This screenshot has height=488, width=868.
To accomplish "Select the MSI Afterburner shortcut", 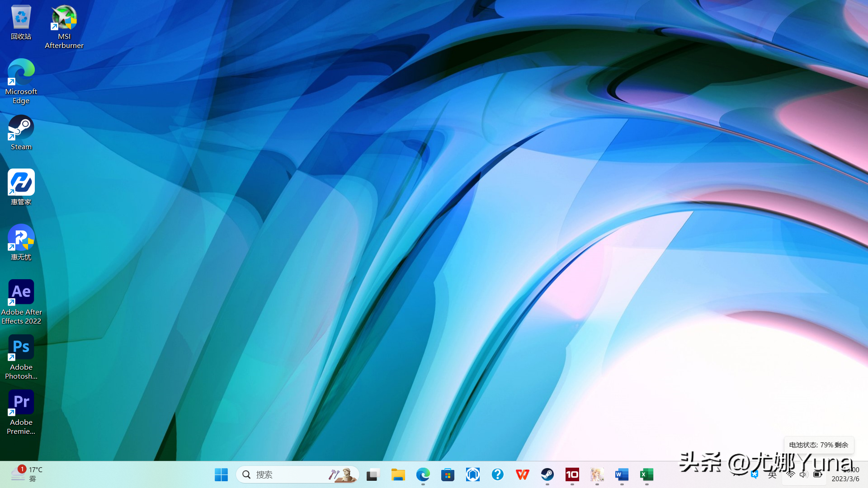I will pyautogui.click(x=64, y=26).
